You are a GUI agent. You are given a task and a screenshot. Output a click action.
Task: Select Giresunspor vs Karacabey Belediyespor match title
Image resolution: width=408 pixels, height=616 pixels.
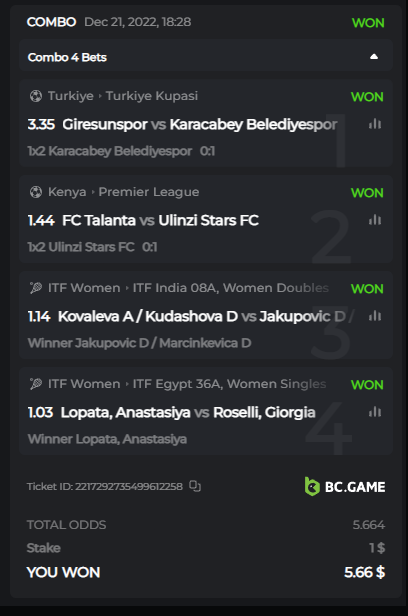[x=200, y=124]
